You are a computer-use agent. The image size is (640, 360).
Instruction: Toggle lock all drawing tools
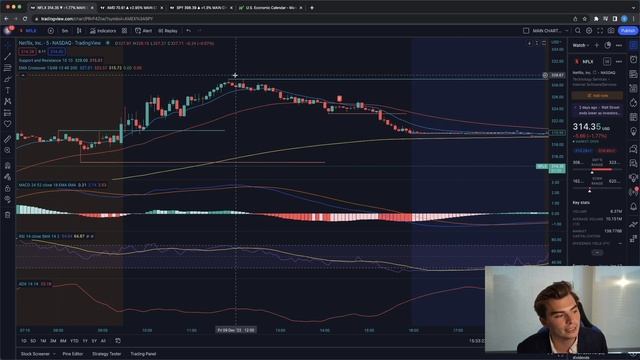[x=7, y=188]
